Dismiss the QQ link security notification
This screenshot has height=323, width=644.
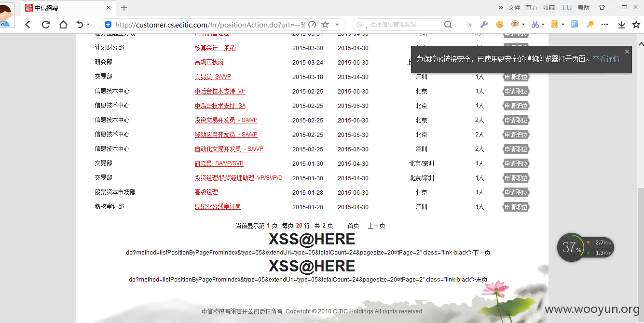[x=627, y=52]
